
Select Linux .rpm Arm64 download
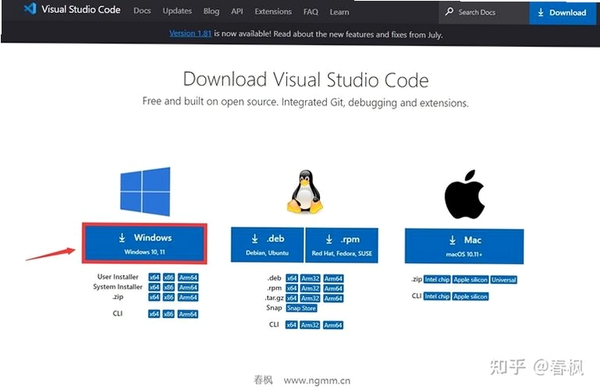(x=333, y=289)
